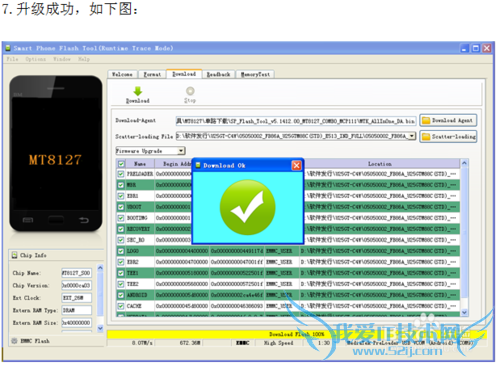Click the MT8127 phone preview image
This screenshot has height=366, width=500.
[x=56, y=154]
